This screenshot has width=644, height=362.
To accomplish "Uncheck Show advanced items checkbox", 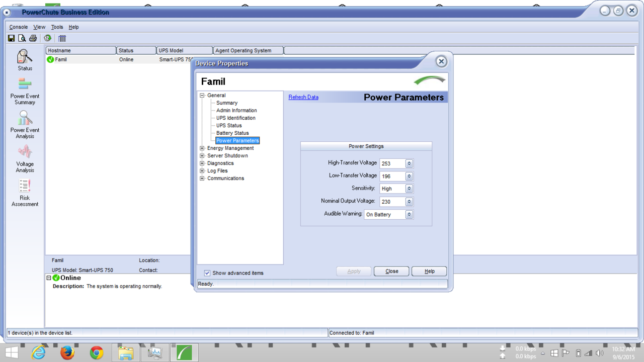I will click(x=207, y=273).
